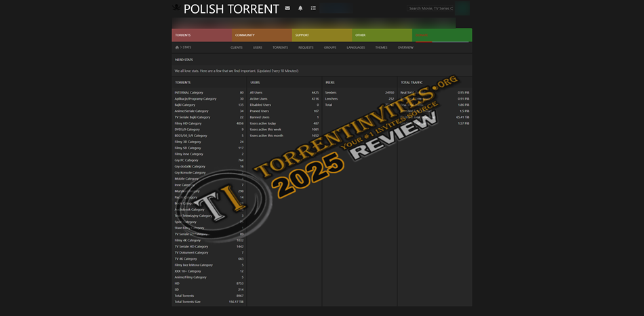Select the Filmy bez lektora Category row

pyautogui.click(x=209, y=265)
